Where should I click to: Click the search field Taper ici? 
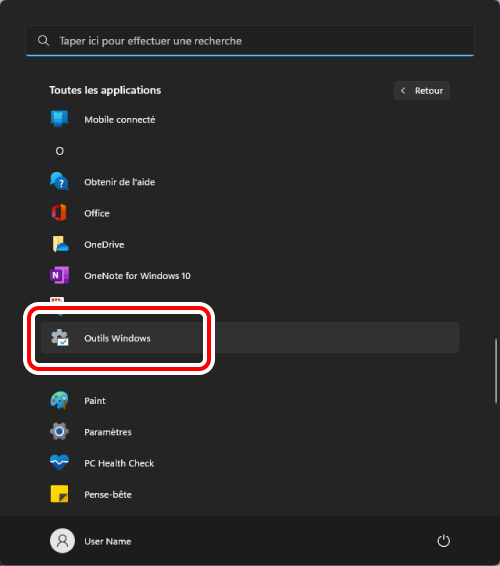point(250,41)
